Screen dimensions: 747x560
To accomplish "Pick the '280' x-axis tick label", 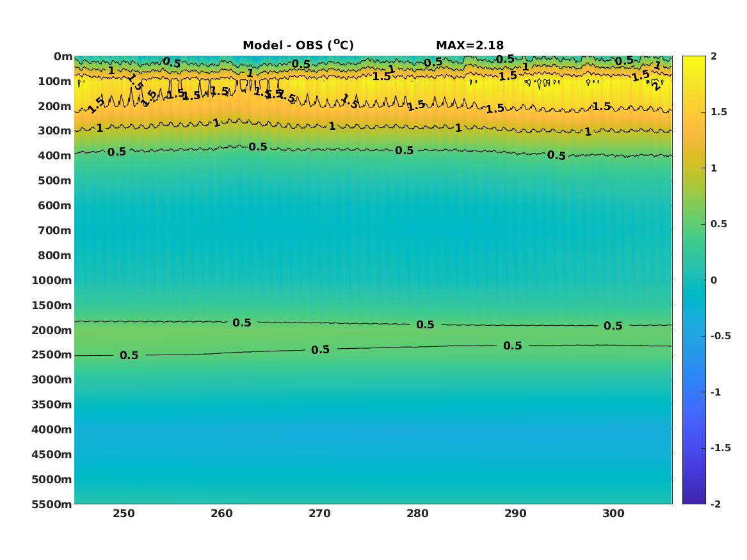I will pyautogui.click(x=417, y=513).
